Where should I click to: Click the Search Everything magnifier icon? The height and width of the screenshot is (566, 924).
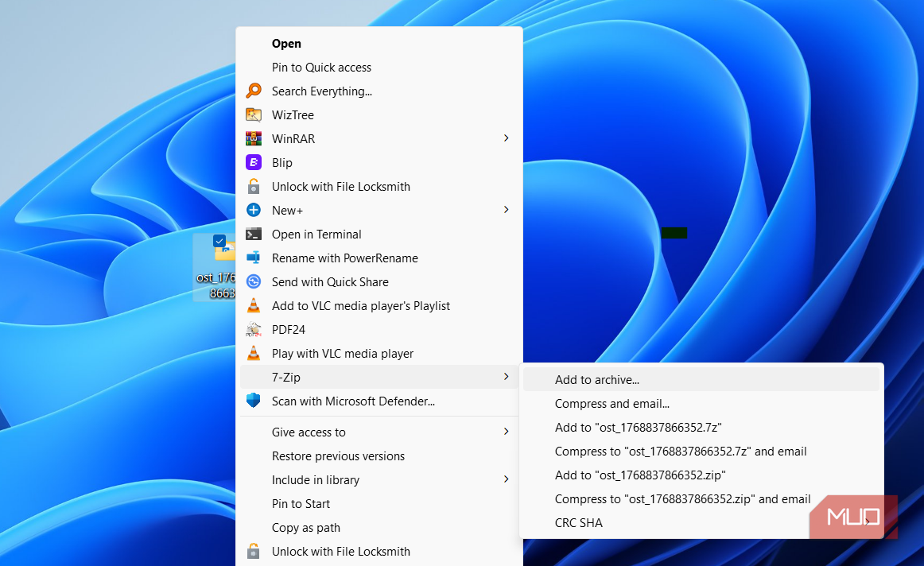click(x=254, y=91)
